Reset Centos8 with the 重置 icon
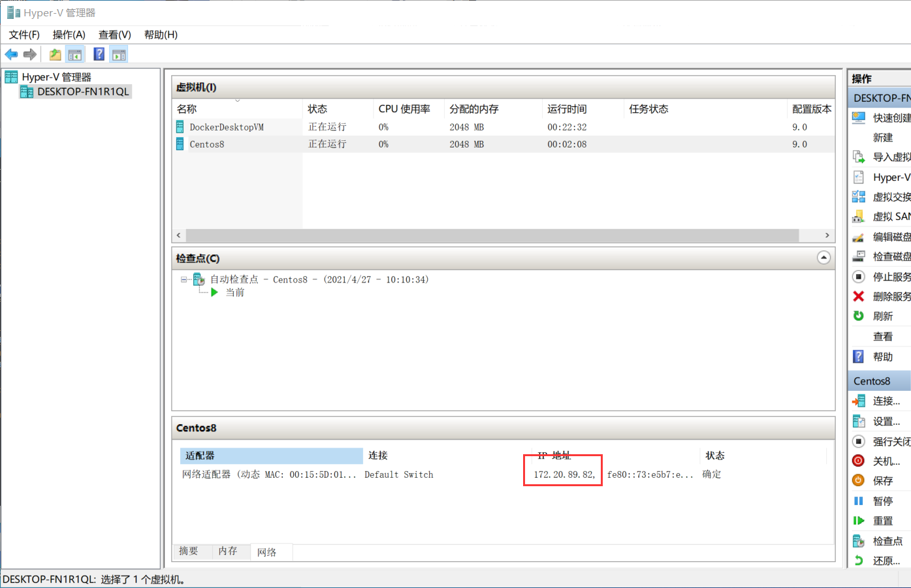Screen dimensions: 911x588 [858, 520]
